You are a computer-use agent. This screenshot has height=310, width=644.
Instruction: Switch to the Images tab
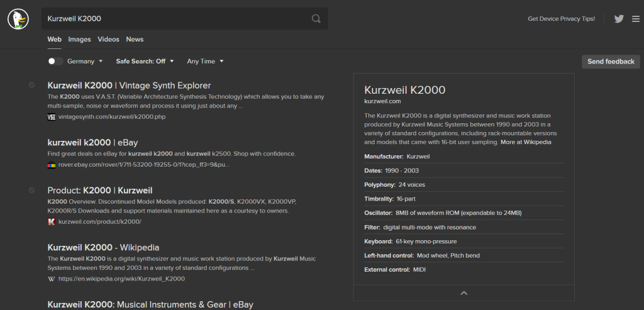click(79, 39)
